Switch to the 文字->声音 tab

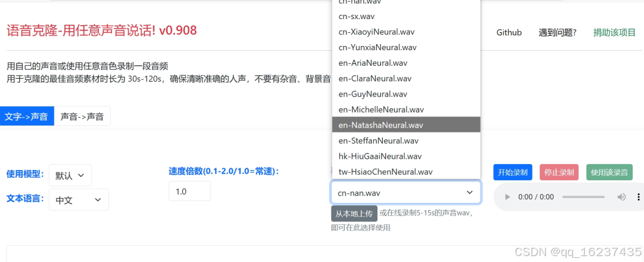[x=27, y=116]
